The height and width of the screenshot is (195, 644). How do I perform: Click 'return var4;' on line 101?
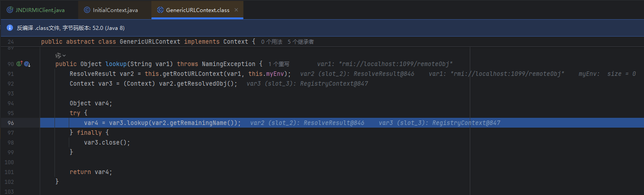coord(91,172)
